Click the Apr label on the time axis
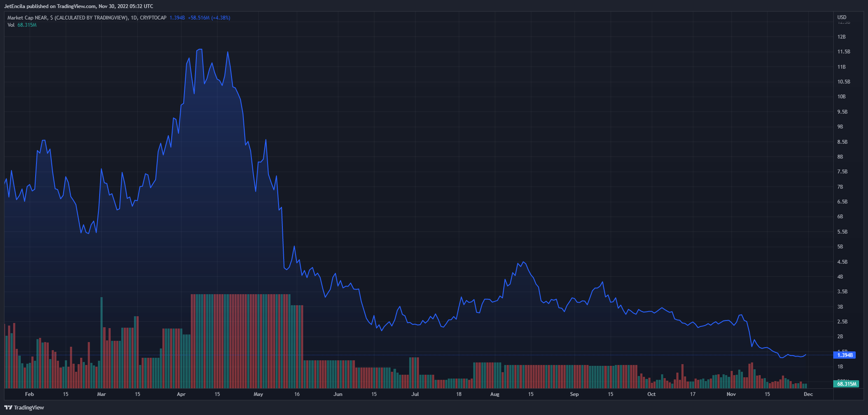The height and width of the screenshot is (415, 868). [181, 394]
